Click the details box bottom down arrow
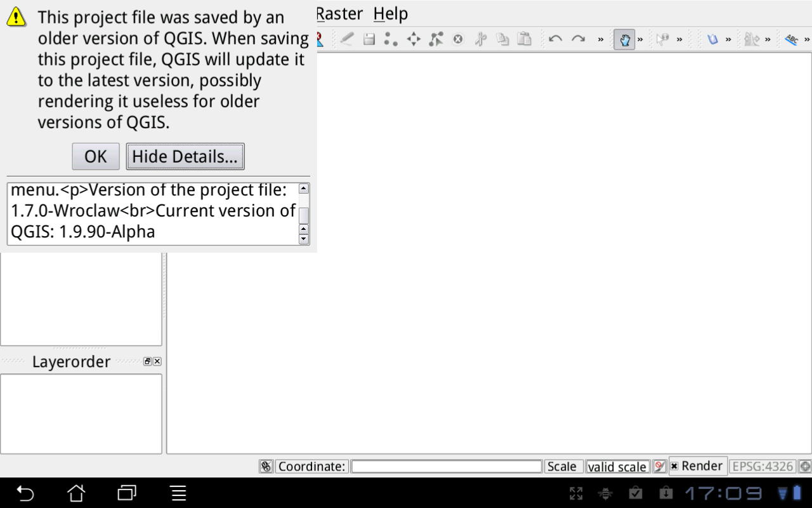 304,239
